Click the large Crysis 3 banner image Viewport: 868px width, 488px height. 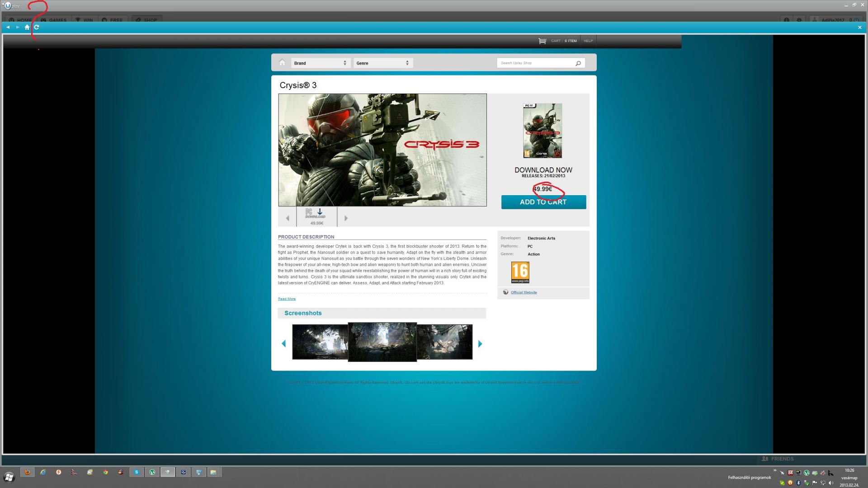click(x=382, y=150)
